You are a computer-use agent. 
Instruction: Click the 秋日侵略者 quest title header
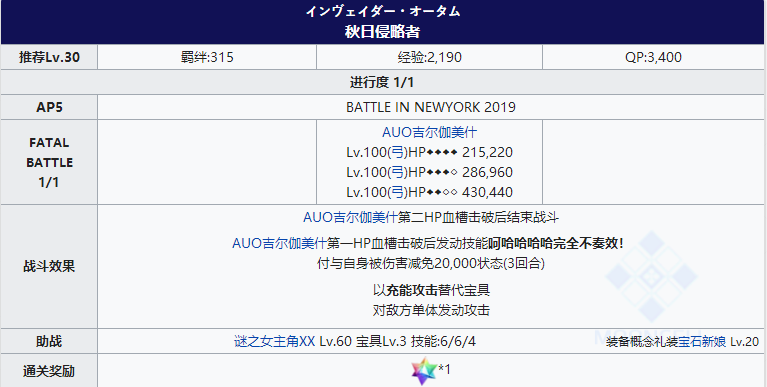pyautogui.click(x=383, y=32)
